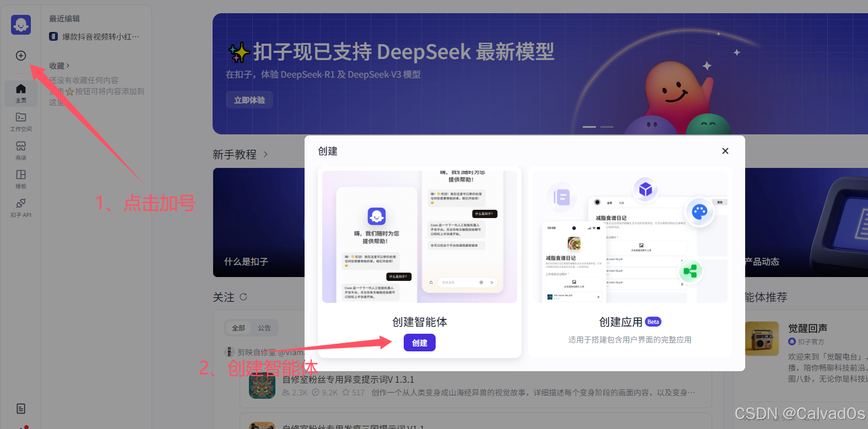The width and height of the screenshot is (868, 429).
Task: Click the 立即体验 banner button
Action: [249, 100]
